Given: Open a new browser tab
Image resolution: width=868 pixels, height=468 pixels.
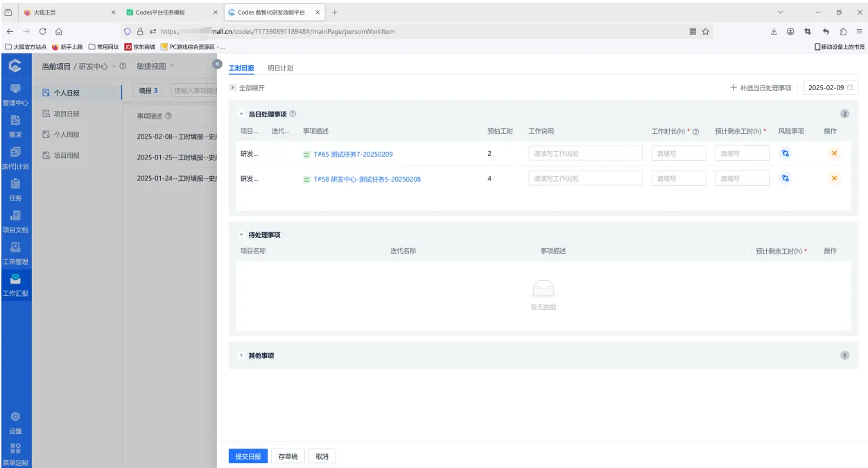Looking at the screenshot, I should click(x=335, y=12).
